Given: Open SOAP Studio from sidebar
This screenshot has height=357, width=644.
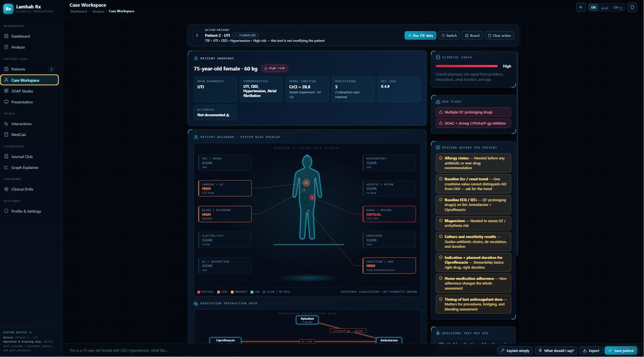Looking at the screenshot, I should coord(30,91).
